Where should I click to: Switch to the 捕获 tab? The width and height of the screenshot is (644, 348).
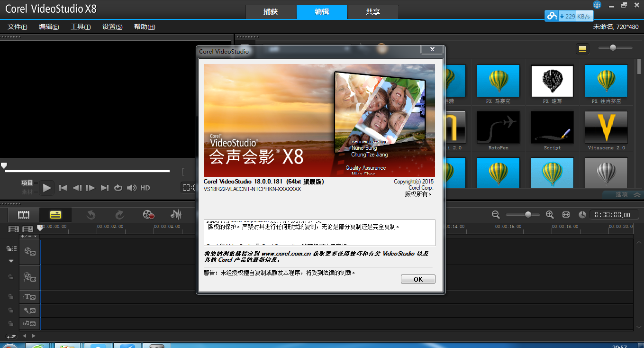click(x=271, y=12)
